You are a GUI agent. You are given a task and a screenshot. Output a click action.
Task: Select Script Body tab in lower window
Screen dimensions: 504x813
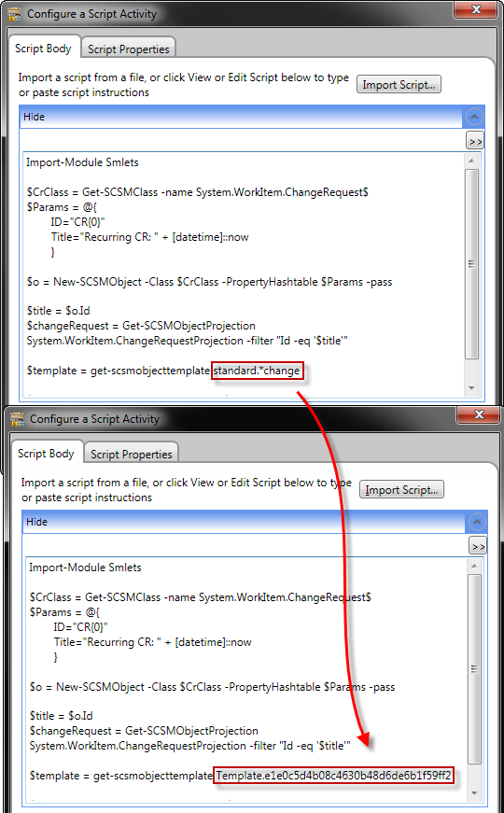point(46,453)
